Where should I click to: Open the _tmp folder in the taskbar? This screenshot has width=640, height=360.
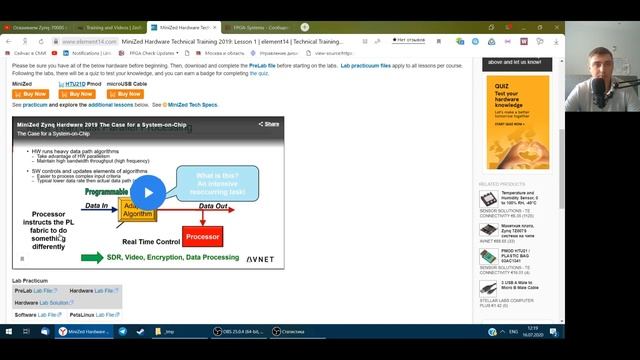tap(180, 331)
